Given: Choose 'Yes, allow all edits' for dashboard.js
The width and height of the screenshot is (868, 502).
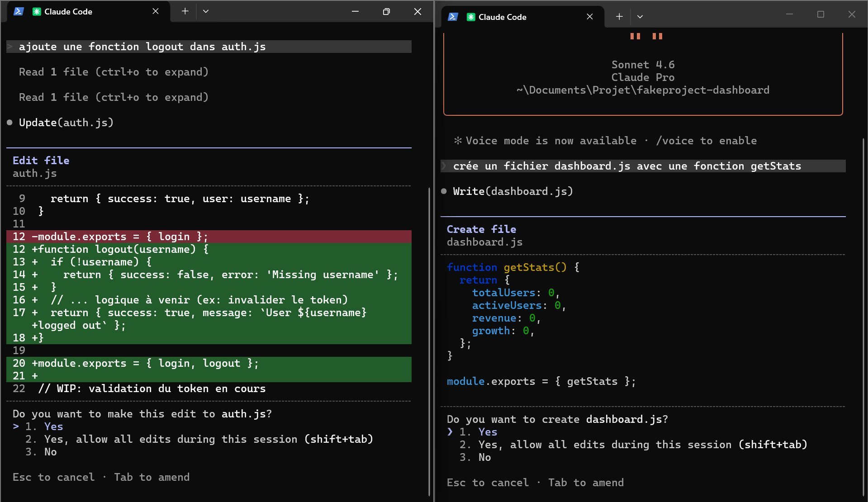Looking at the screenshot, I should (633, 445).
